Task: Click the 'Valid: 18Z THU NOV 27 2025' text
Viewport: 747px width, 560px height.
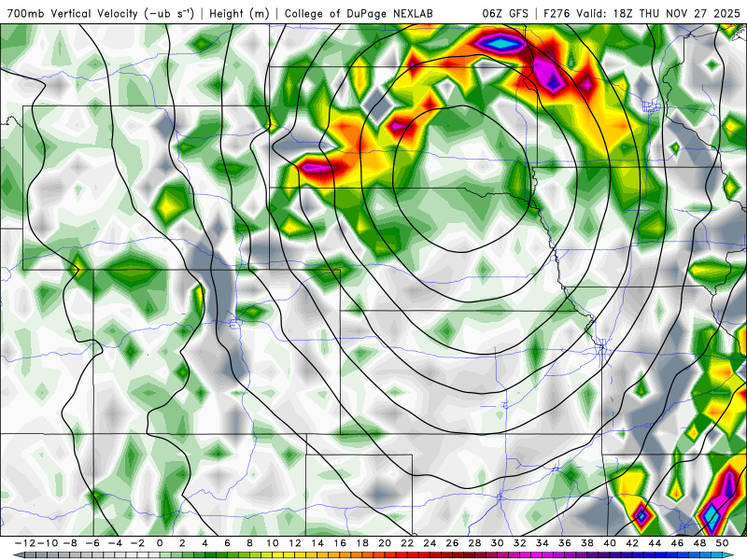Action: [658, 13]
